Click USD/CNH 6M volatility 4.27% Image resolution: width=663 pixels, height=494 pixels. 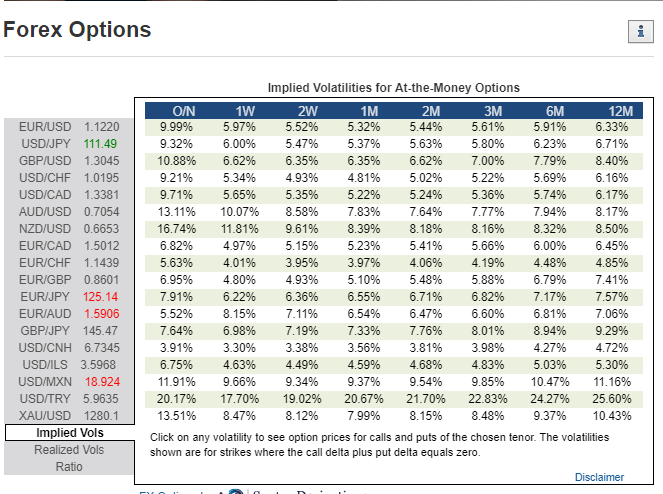point(549,348)
